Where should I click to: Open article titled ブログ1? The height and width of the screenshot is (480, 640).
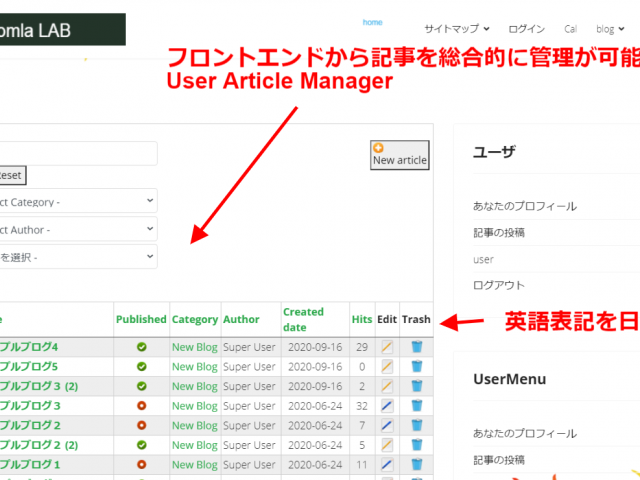(30, 464)
